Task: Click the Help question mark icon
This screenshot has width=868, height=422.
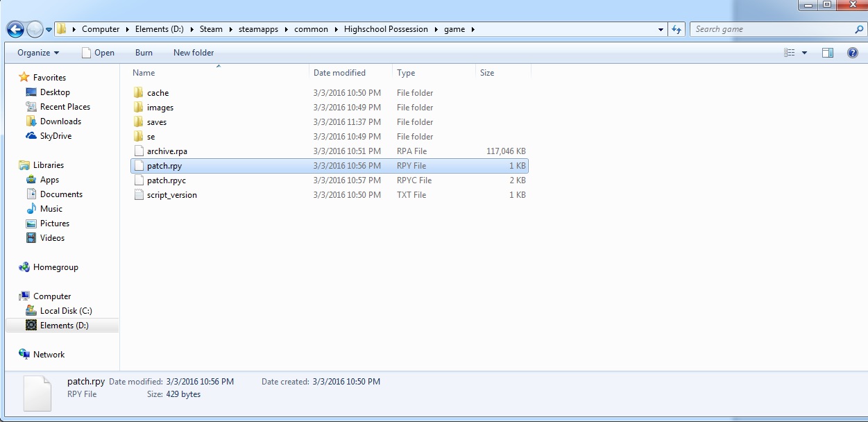Action: (x=852, y=53)
